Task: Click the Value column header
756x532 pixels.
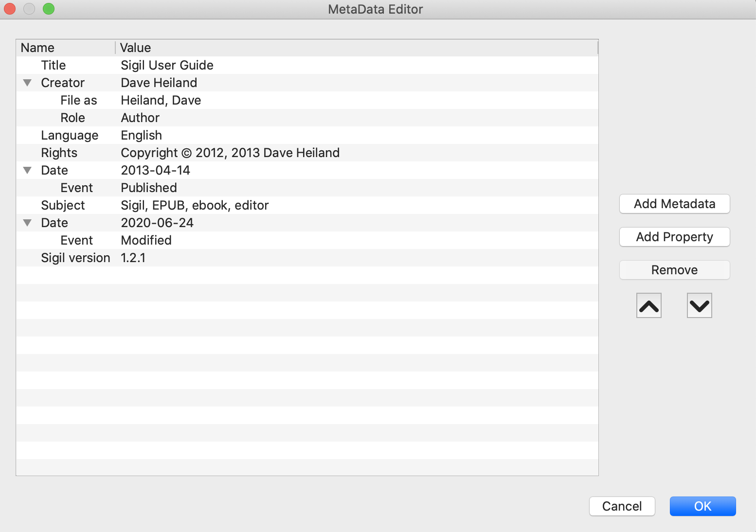Action: (357, 48)
